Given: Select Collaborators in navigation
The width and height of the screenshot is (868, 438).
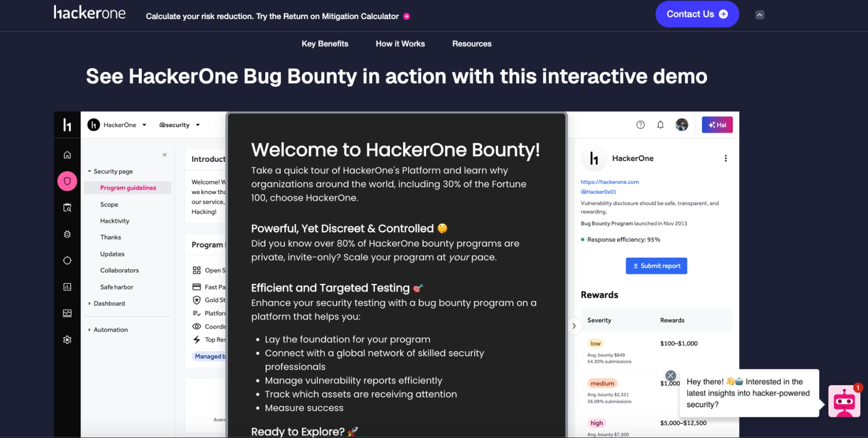Looking at the screenshot, I should tap(119, 270).
